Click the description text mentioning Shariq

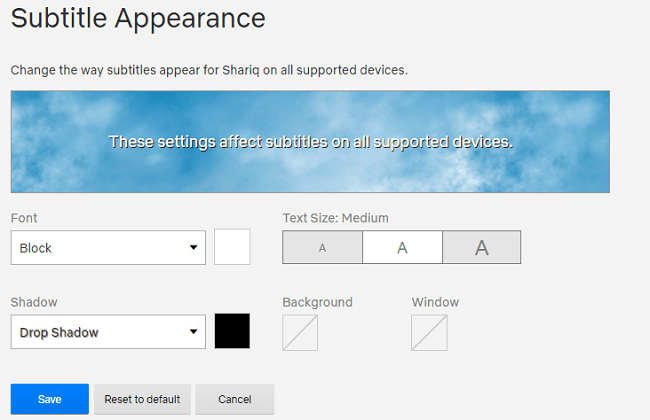click(209, 71)
